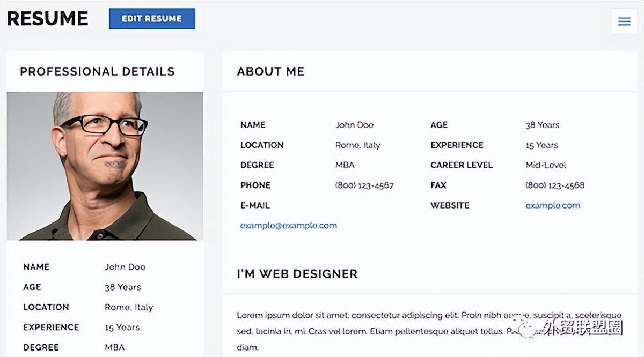Click the Lorem ipsum description paragraph
The width and height of the screenshot is (644, 357).
429,323
